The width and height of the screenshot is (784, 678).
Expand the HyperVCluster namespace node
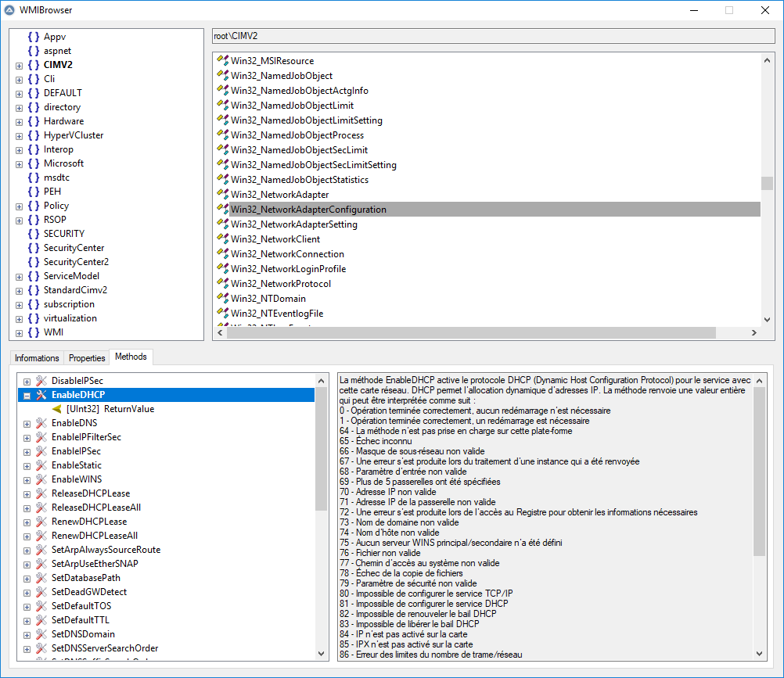pyautogui.click(x=19, y=136)
